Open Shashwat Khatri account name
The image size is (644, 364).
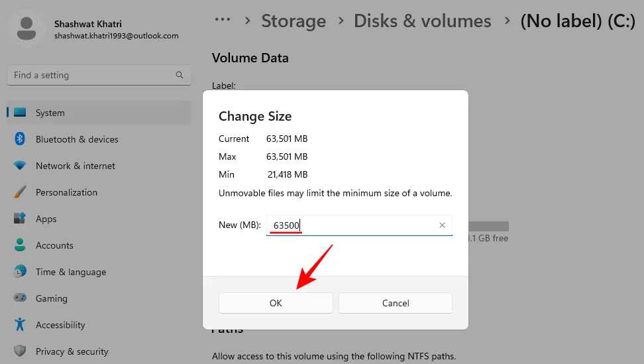pyautogui.click(x=88, y=25)
